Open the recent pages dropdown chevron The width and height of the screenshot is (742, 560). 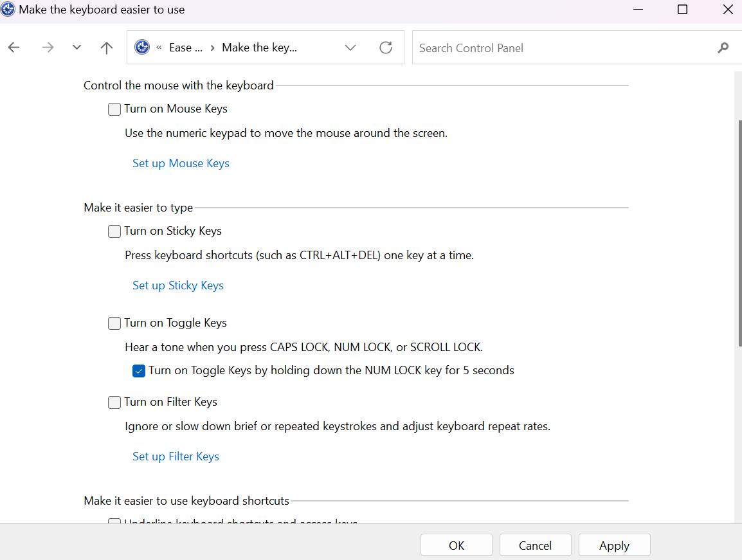pyautogui.click(x=77, y=47)
